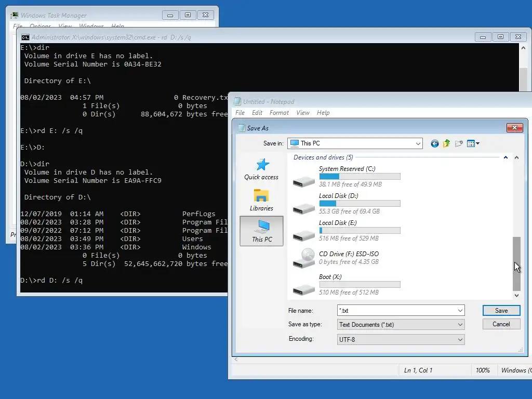The image size is (532, 399).
Task: Click the '38.1 MB free of 49.9 MB' text
Action: [x=350, y=184]
